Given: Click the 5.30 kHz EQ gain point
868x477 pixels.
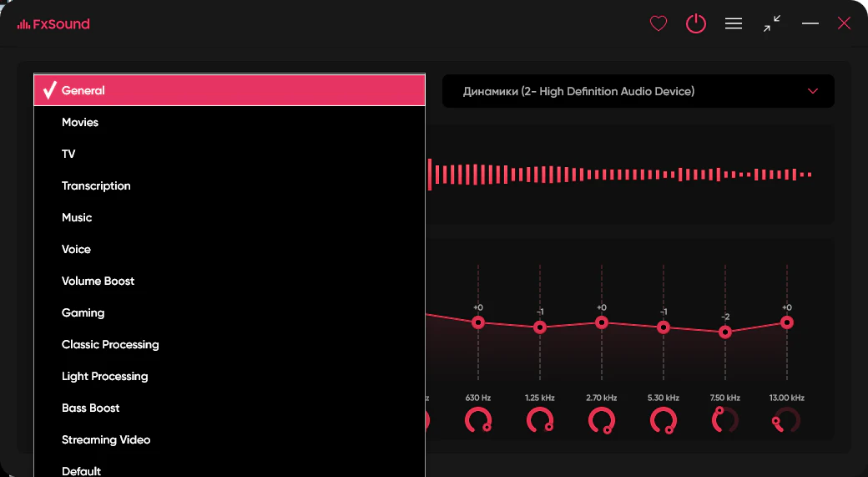Looking at the screenshot, I should coord(664,327).
